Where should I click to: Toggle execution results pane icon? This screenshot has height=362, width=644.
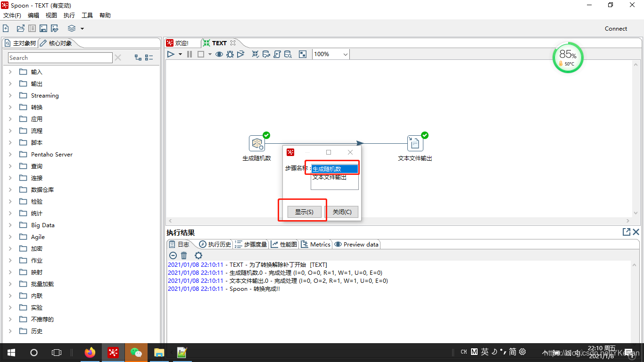click(x=303, y=54)
